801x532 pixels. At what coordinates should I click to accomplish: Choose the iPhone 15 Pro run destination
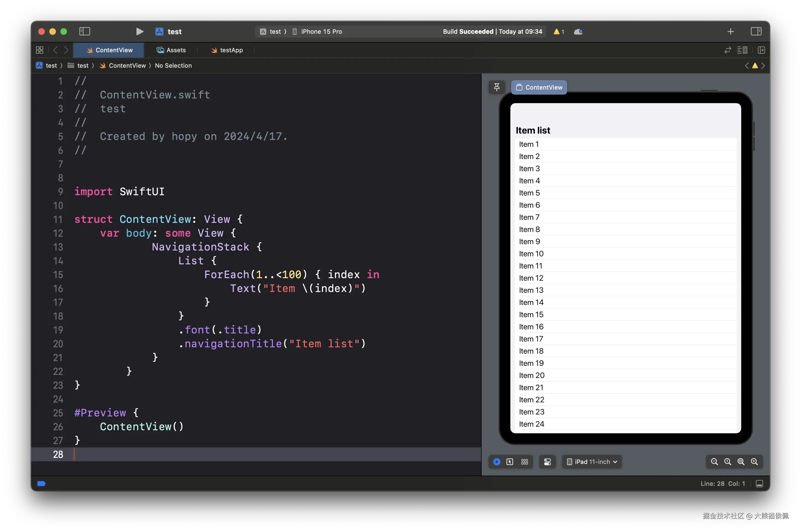pyautogui.click(x=321, y=32)
